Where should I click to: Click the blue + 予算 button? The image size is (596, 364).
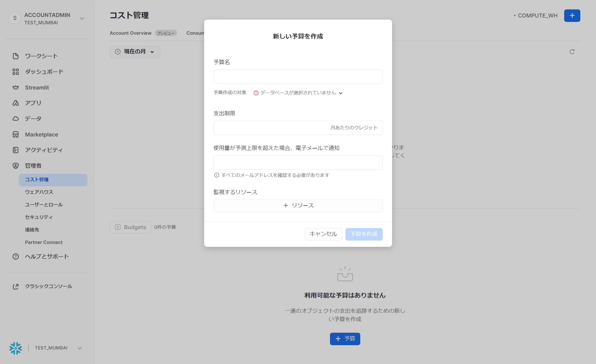[x=345, y=339]
